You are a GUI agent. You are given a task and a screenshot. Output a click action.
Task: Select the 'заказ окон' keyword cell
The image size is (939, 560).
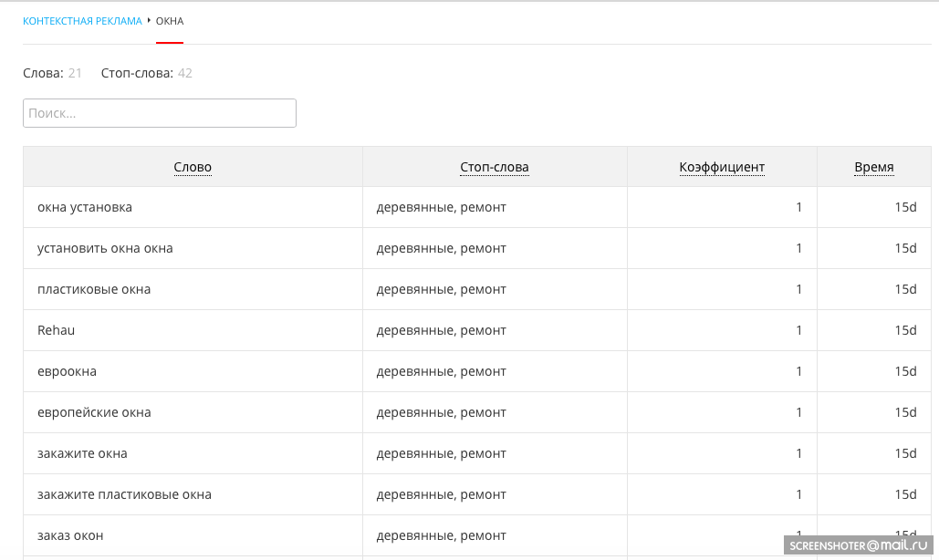(77, 535)
